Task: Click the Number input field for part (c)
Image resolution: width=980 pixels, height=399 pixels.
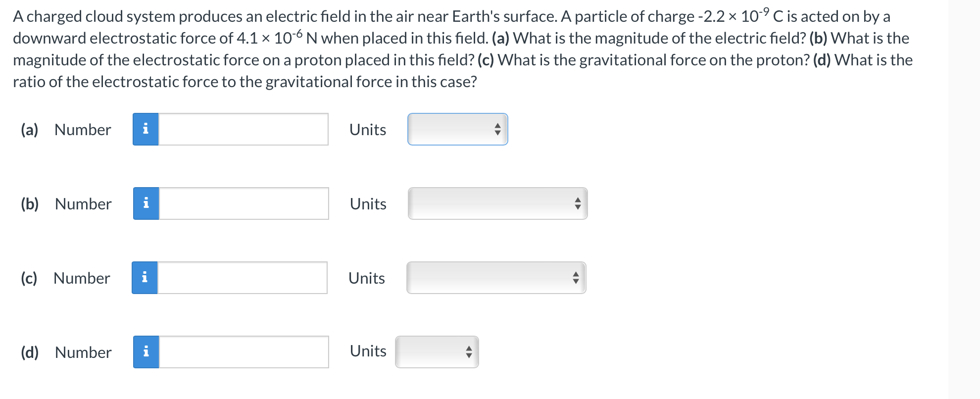Action: point(243,277)
